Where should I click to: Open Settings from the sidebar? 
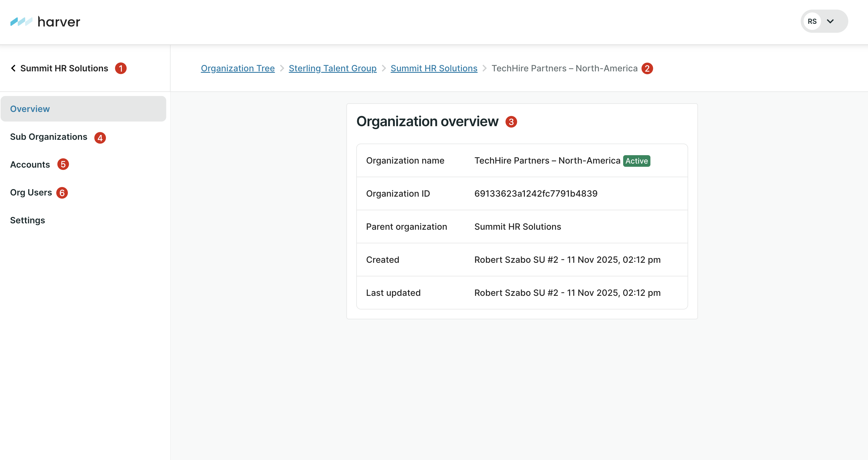(28, 220)
